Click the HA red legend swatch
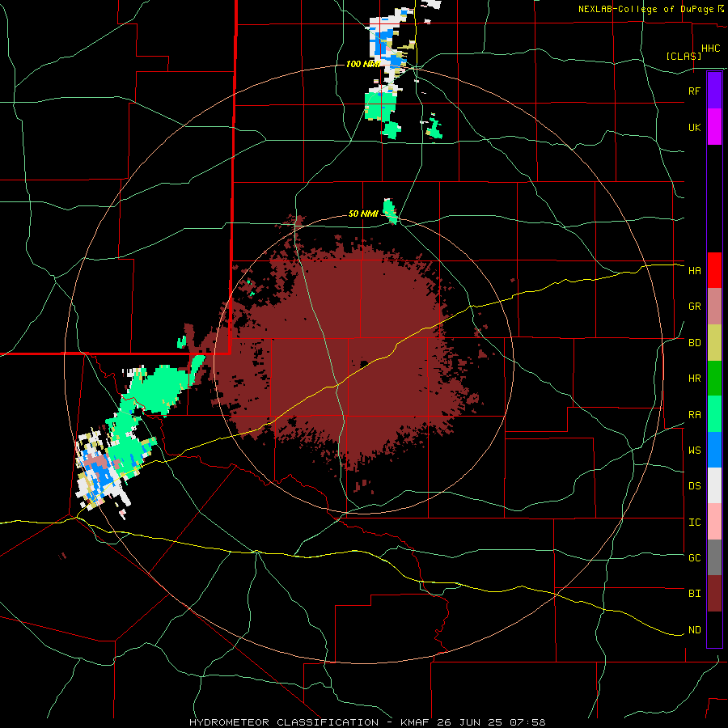The height and width of the screenshot is (728, 728). click(714, 270)
